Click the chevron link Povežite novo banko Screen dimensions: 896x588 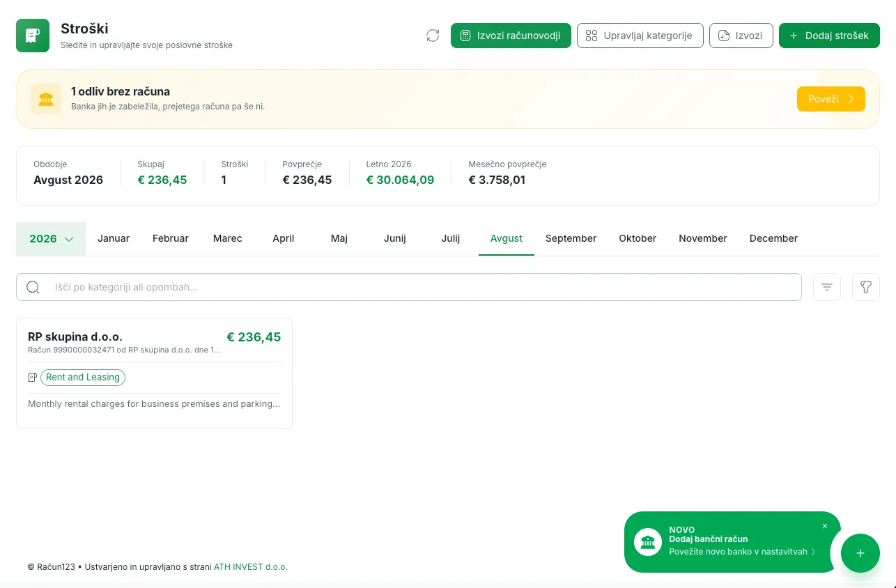742,552
